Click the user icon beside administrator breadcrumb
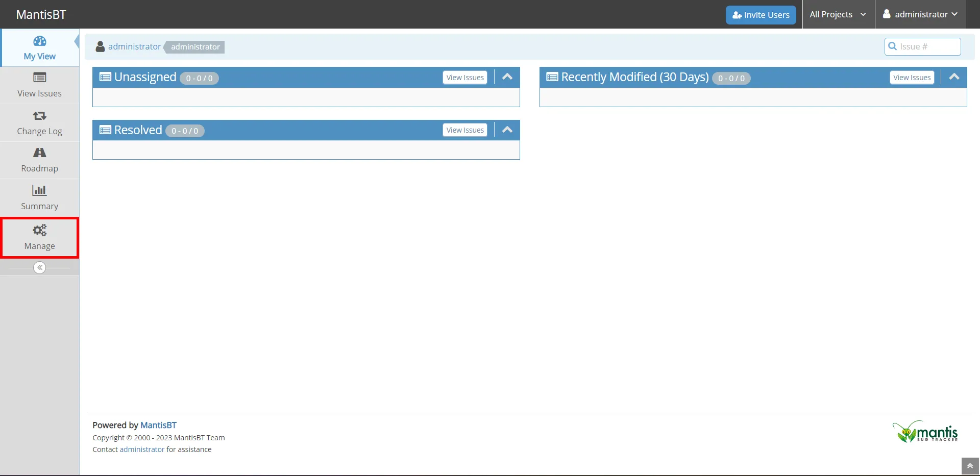 click(101, 46)
